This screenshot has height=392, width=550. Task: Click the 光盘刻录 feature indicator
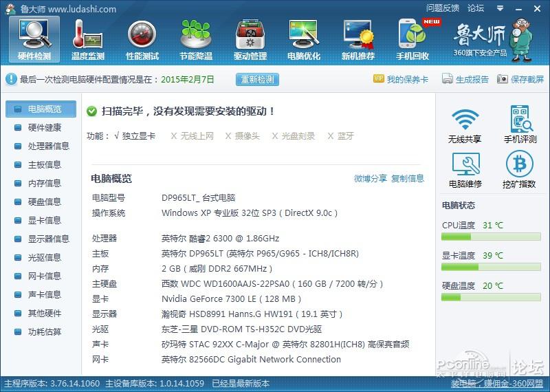294,135
